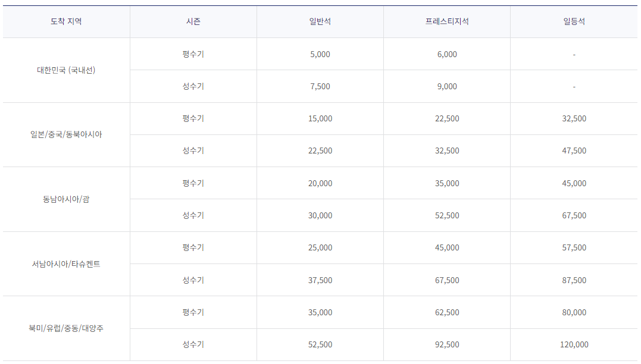Screen dimensions: 641x364
Task: Select the 북미/유럽/중동/대양주 region cell
Action: tap(66, 328)
